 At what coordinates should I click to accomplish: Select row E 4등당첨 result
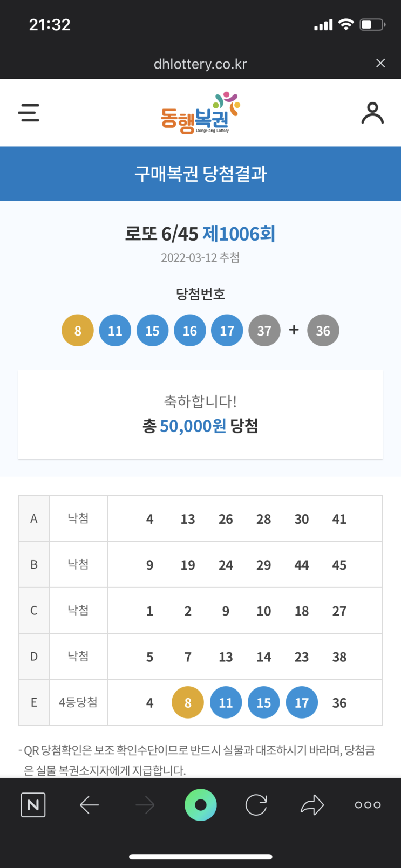(78, 702)
